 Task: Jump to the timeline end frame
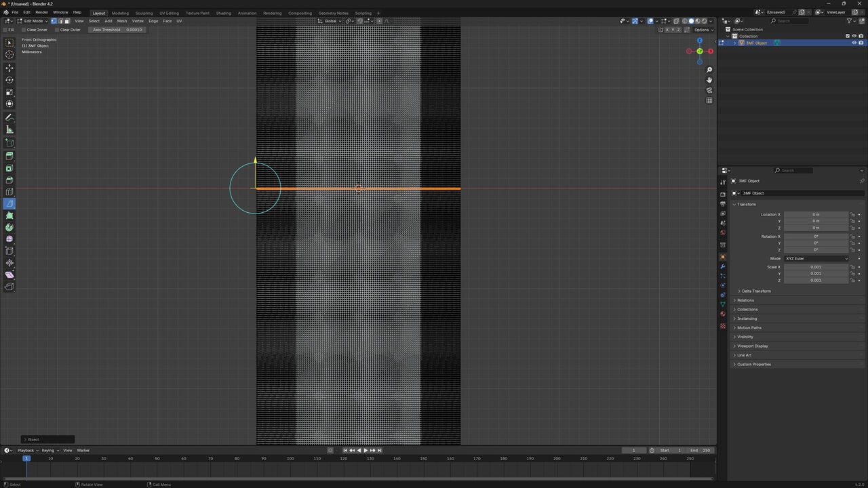(379, 450)
